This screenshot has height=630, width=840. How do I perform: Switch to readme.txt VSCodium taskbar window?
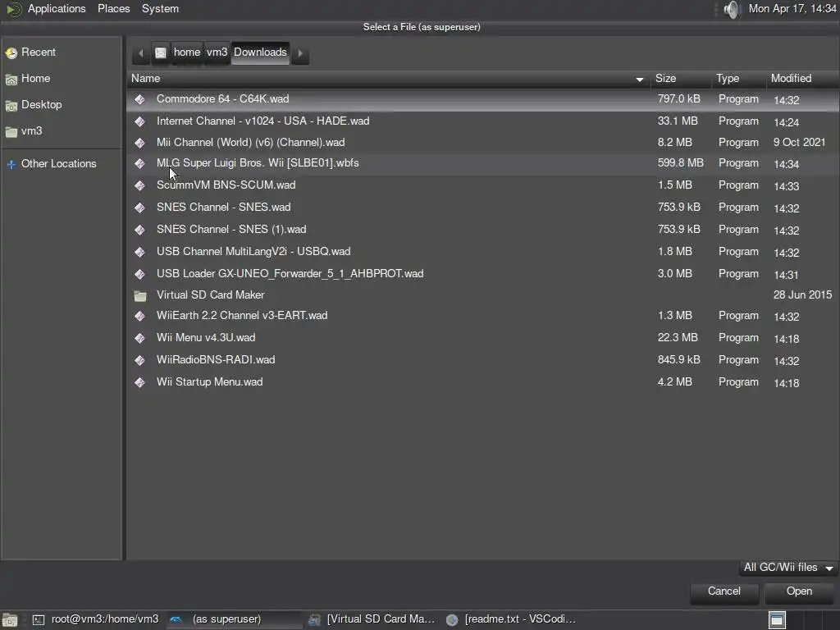click(x=512, y=619)
